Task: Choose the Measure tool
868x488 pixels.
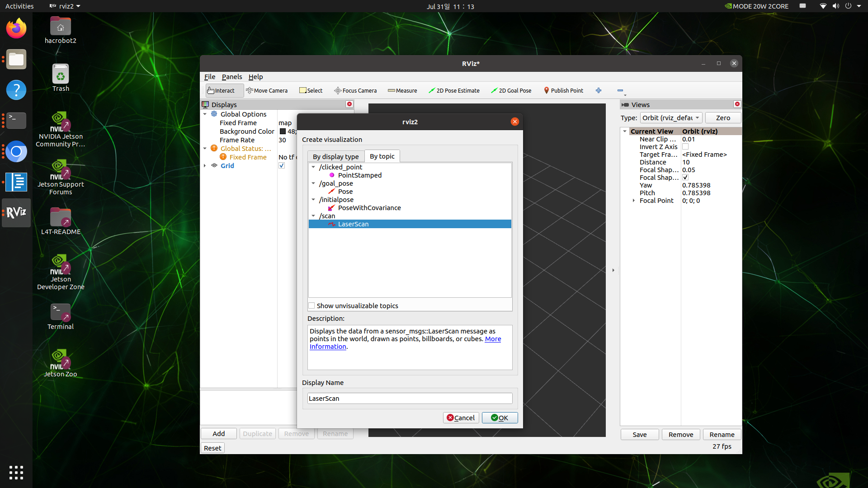Action: click(x=402, y=90)
